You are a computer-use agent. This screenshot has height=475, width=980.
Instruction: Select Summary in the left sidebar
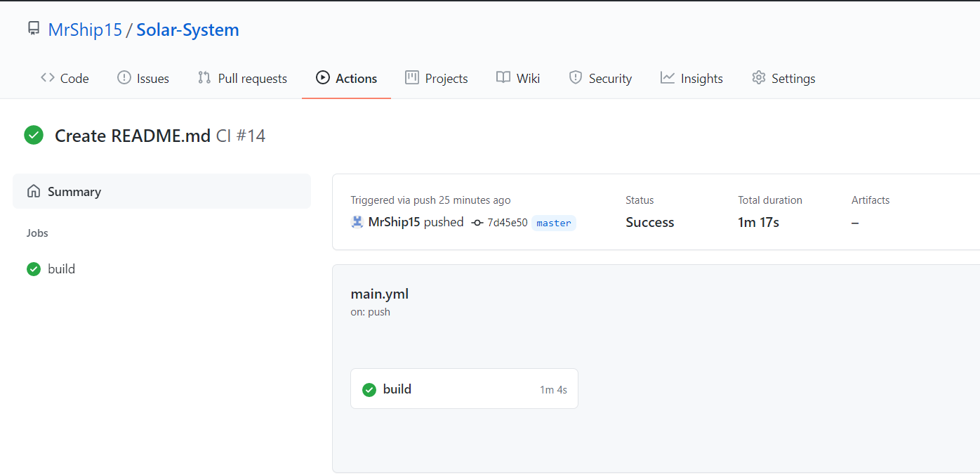pos(161,191)
